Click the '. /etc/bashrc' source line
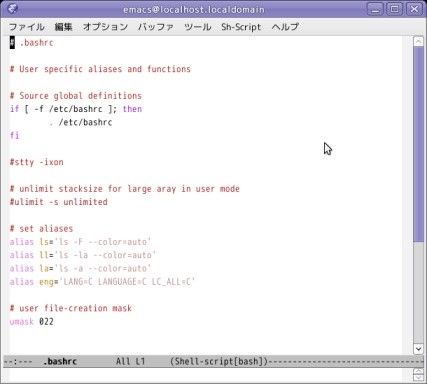Screen dimensions: 427x384 tap(81, 122)
